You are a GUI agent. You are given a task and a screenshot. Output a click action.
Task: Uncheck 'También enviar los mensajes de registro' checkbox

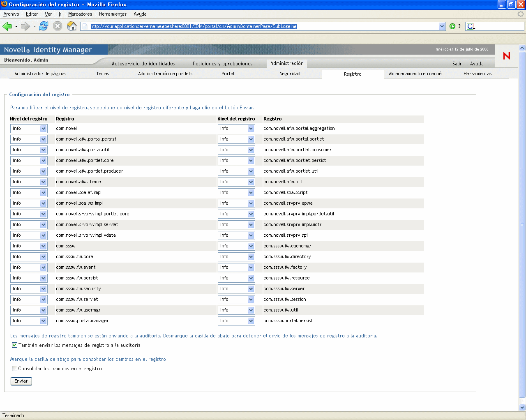pos(14,345)
